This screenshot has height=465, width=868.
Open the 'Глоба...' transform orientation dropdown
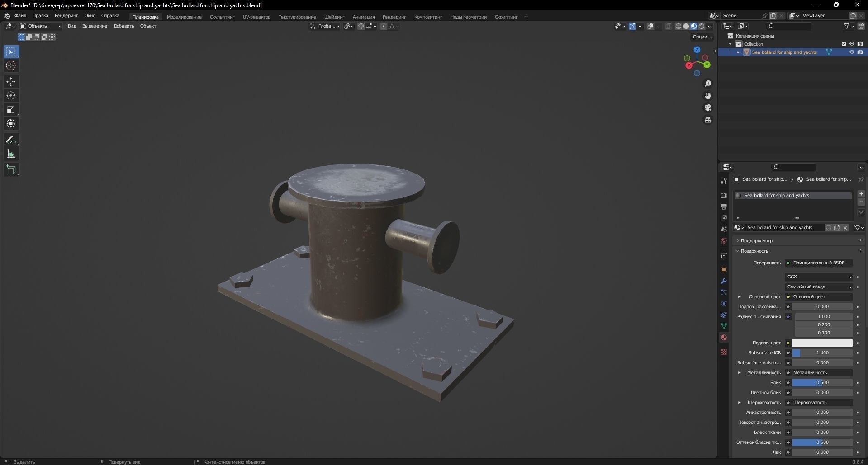pyautogui.click(x=325, y=26)
